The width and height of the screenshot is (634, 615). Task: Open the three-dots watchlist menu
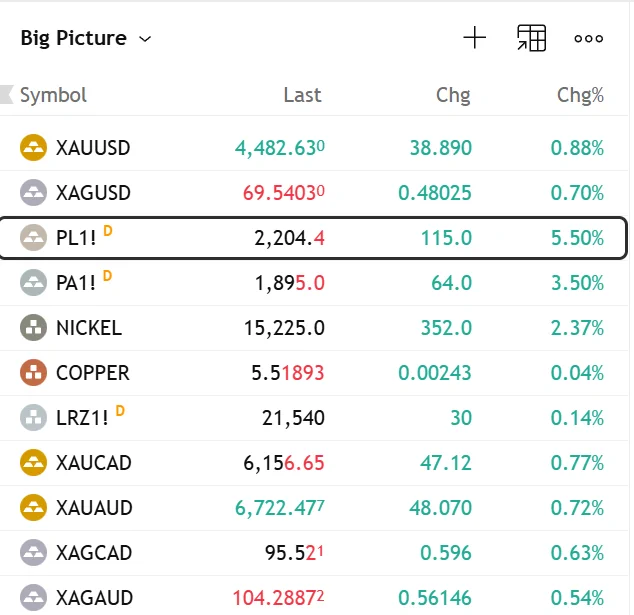click(588, 38)
